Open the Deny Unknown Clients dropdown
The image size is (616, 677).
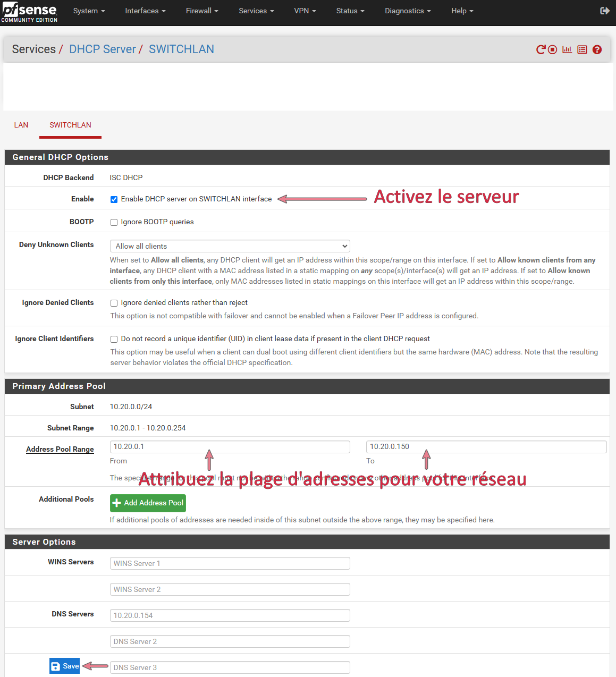pyautogui.click(x=230, y=246)
